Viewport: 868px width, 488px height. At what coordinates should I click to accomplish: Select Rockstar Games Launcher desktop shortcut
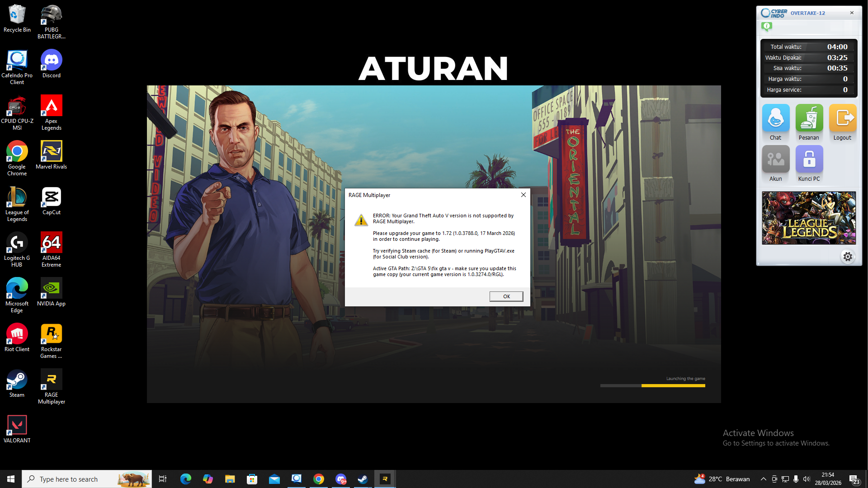tap(51, 341)
